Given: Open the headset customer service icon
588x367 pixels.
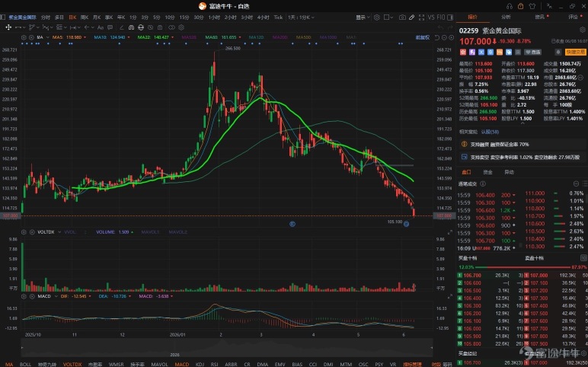Looking at the screenshot, I should [x=510, y=6].
